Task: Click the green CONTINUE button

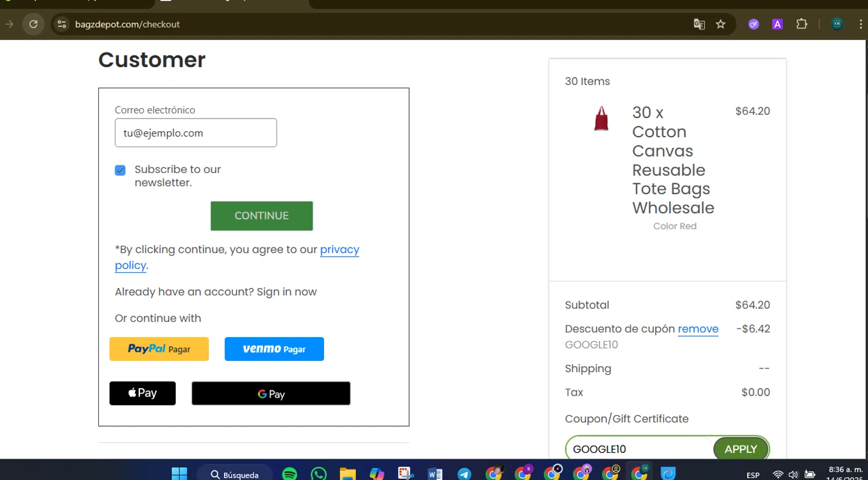Action: 262,216
